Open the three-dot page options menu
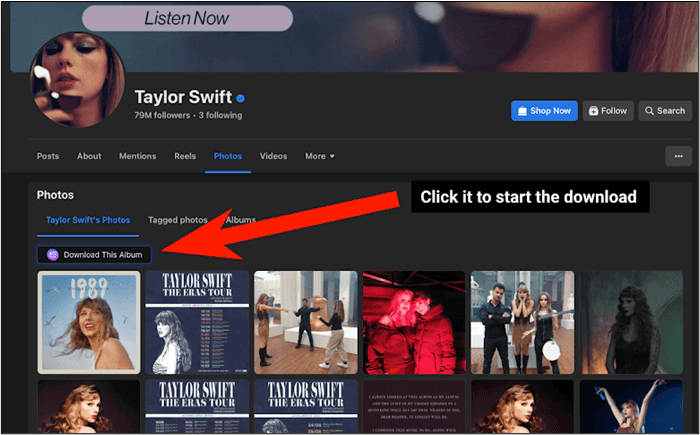This screenshot has width=700, height=435. point(678,156)
